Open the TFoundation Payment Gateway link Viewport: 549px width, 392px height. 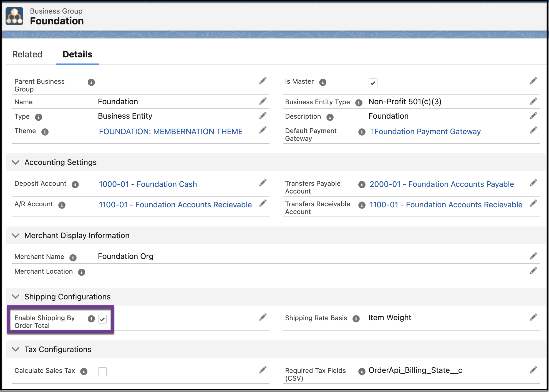(x=425, y=131)
